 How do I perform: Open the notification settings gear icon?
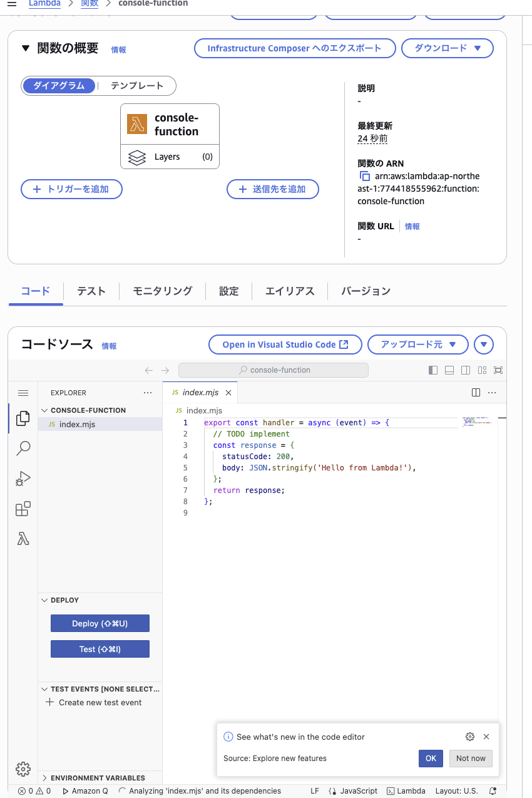pos(470,737)
